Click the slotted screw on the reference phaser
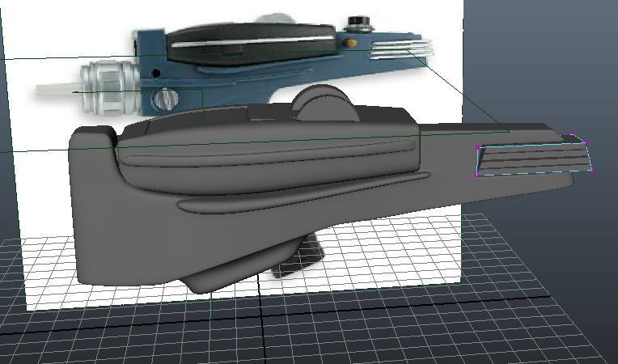The height and width of the screenshot is (364, 618). pos(166,99)
